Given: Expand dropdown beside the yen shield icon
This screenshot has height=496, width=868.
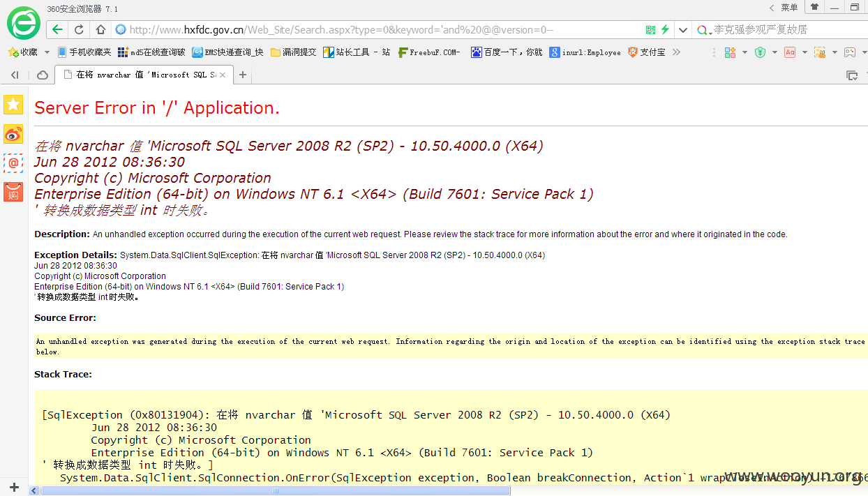Looking at the screenshot, I should 775,52.
